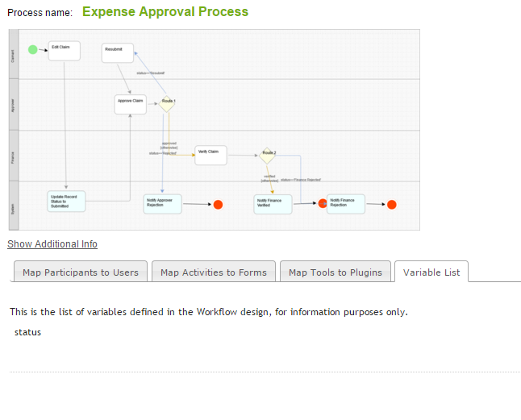This screenshot has height=420, width=521.
Task: Switch to Map Activities to Forms tab
Action: tap(214, 272)
